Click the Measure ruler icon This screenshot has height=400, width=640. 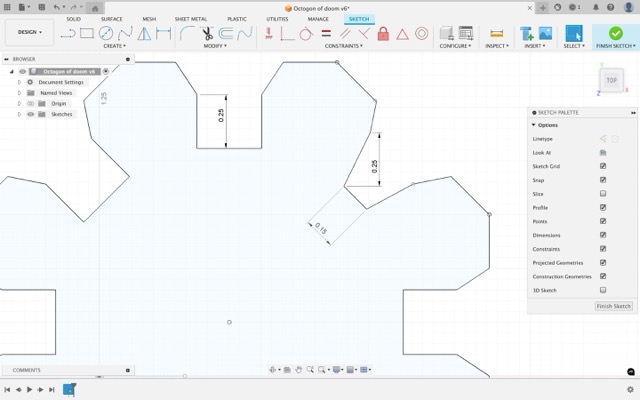496,33
